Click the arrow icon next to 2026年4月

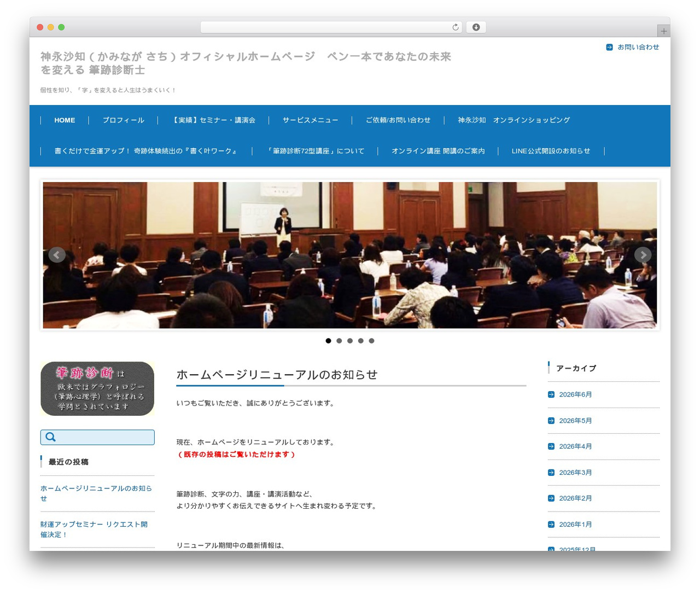[x=551, y=446]
